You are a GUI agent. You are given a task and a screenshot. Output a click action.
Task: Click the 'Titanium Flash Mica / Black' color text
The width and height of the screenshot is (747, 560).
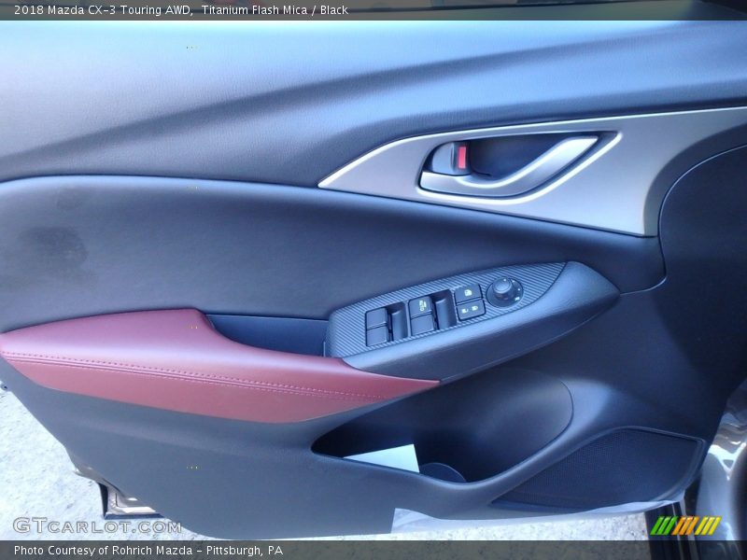pos(275,9)
